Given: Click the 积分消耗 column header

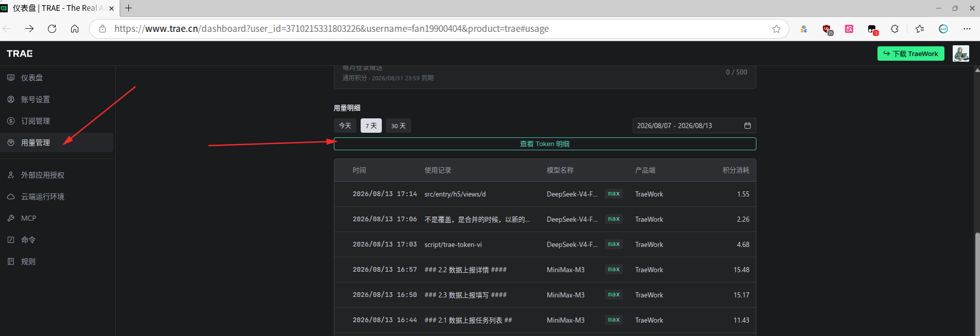Looking at the screenshot, I should click(x=736, y=170).
